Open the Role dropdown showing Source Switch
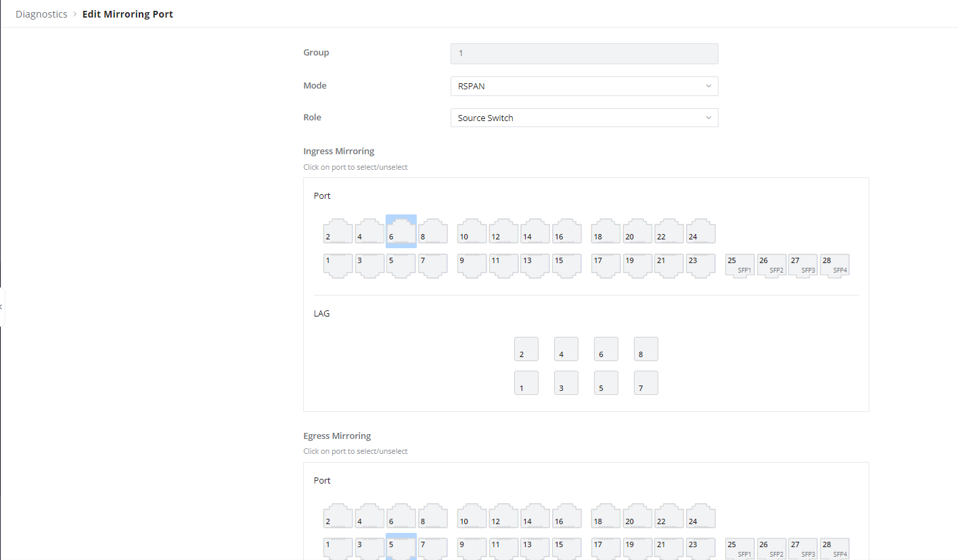This screenshot has height=560, width=958. pyautogui.click(x=584, y=118)
